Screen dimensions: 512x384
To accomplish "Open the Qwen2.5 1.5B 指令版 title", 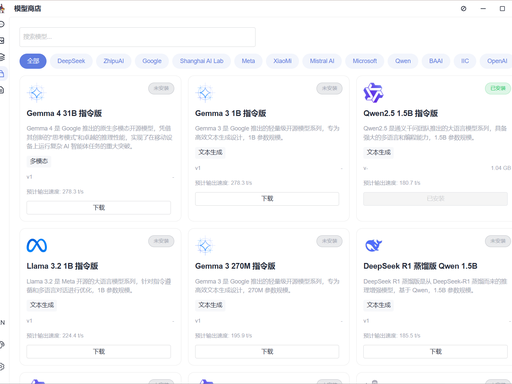I will point(401,113).
